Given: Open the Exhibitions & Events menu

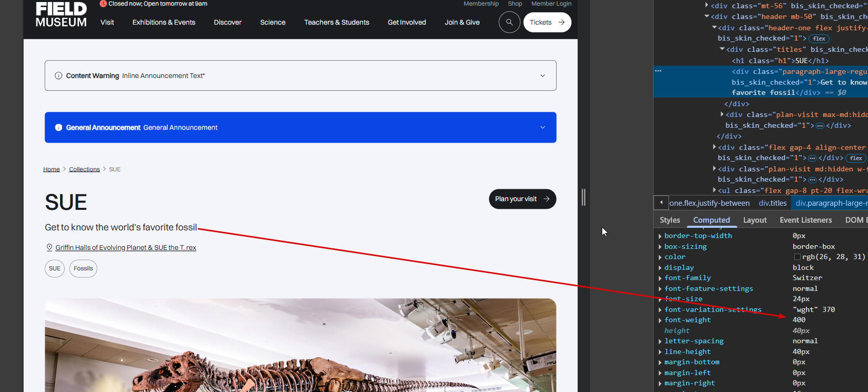Looking at the screenshot, I should [x=164, y=23].
